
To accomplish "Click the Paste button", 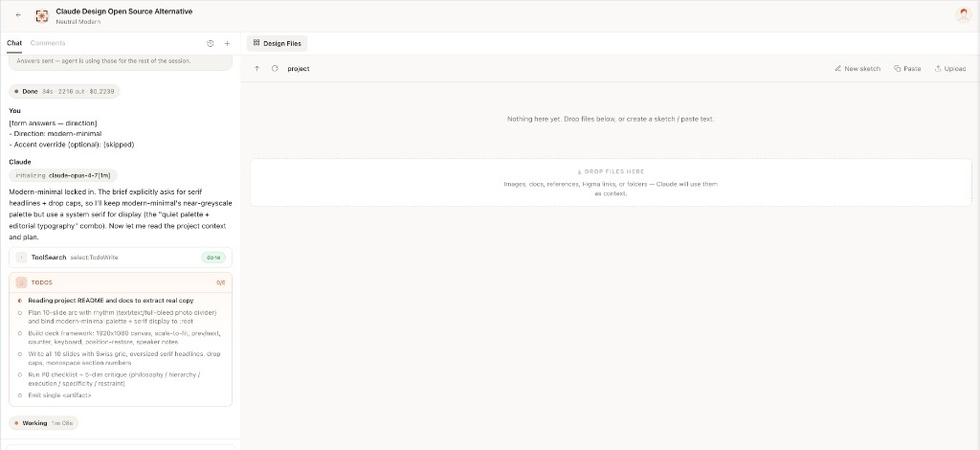I will click(x=907, y=69).
